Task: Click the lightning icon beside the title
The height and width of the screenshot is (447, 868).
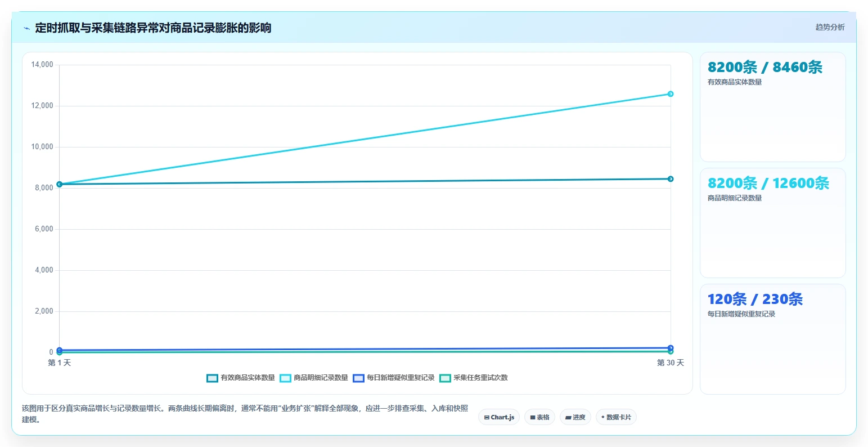Action: [x=26, y=28]
